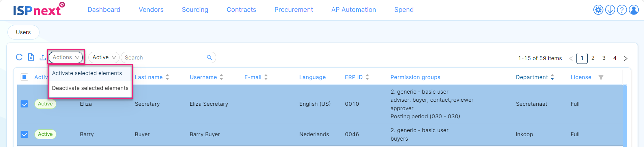The height and width of the screenshot is (147, 644).
Task: Click the search magnifier icon
Action: [209, 57]
